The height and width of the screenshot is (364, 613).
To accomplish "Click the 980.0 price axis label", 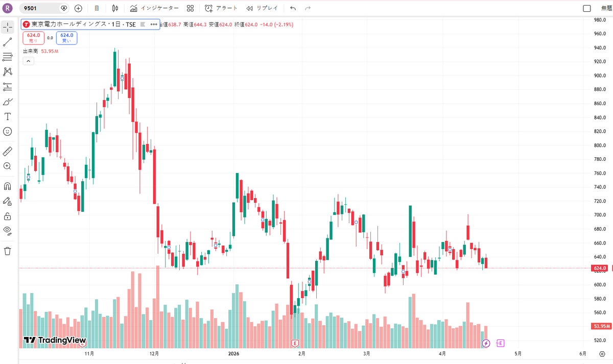I will coord(599,20).
